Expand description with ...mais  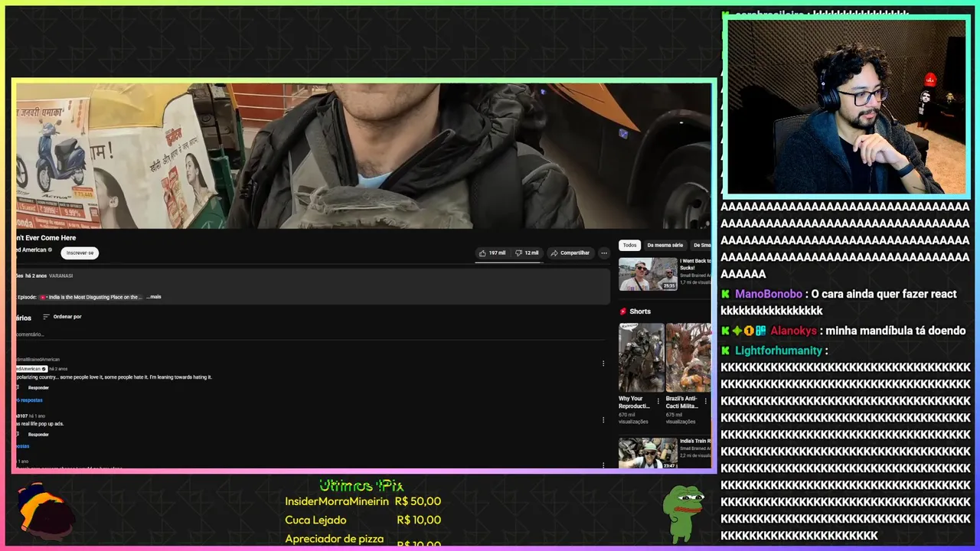click(154, 297)
